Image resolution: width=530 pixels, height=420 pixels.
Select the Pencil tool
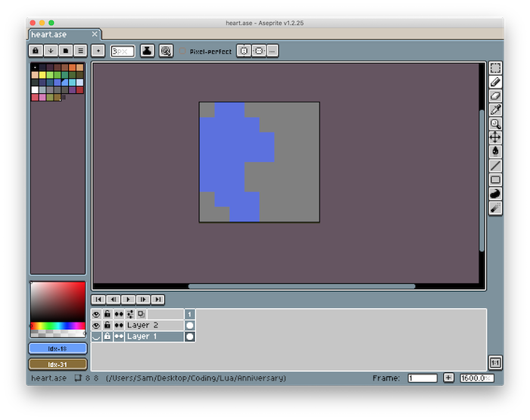[495, 82]
